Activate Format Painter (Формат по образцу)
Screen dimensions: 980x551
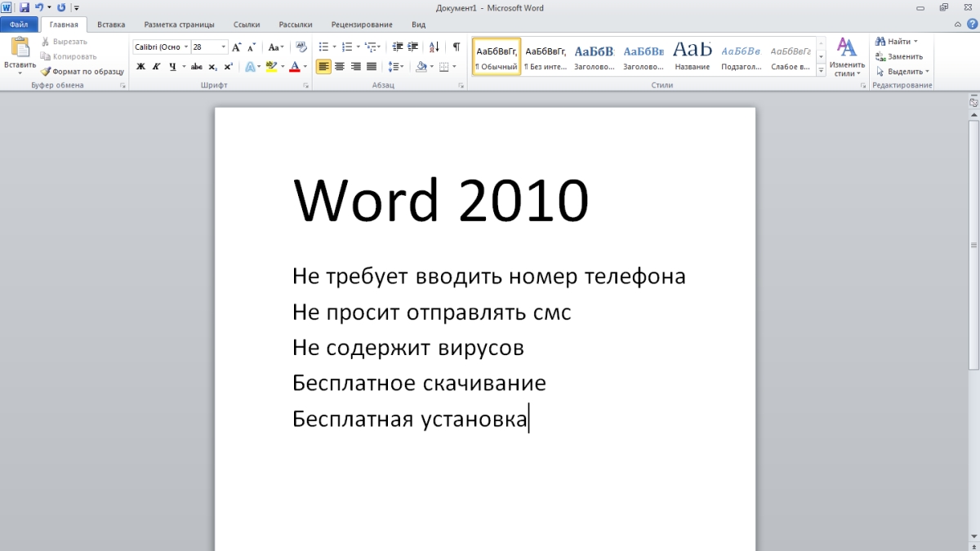82,71
